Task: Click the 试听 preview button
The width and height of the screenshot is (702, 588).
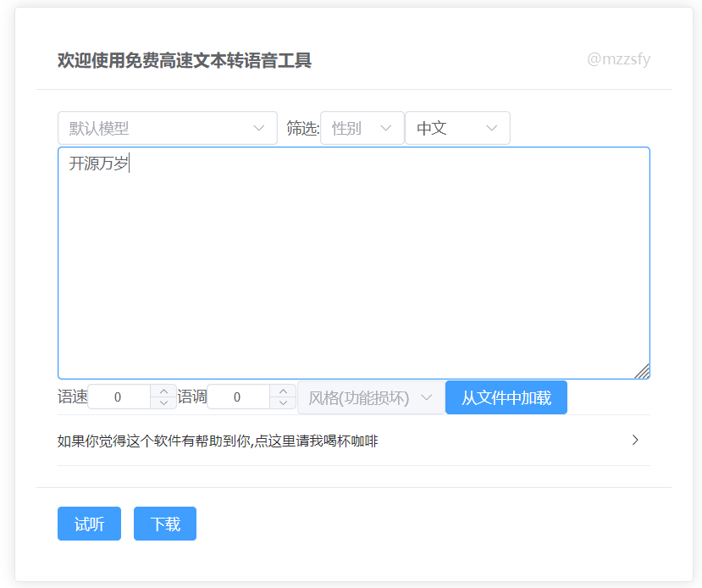Action: click(x=89, y=523)
